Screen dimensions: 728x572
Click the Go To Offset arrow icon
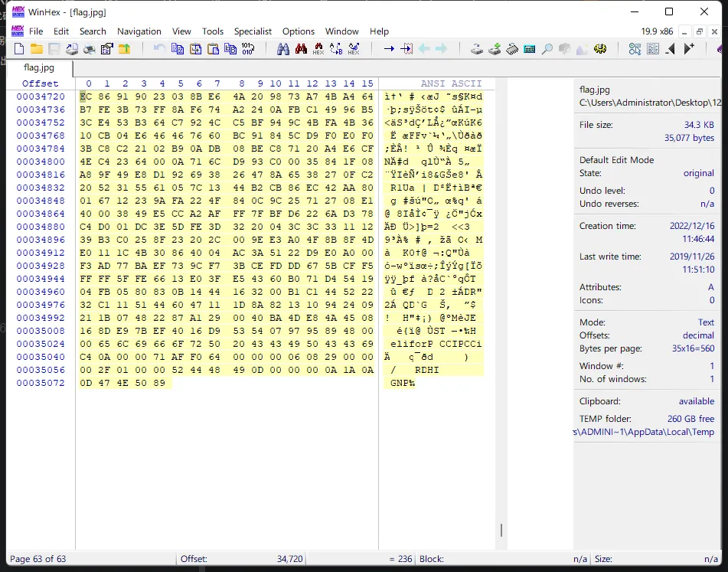389,49
